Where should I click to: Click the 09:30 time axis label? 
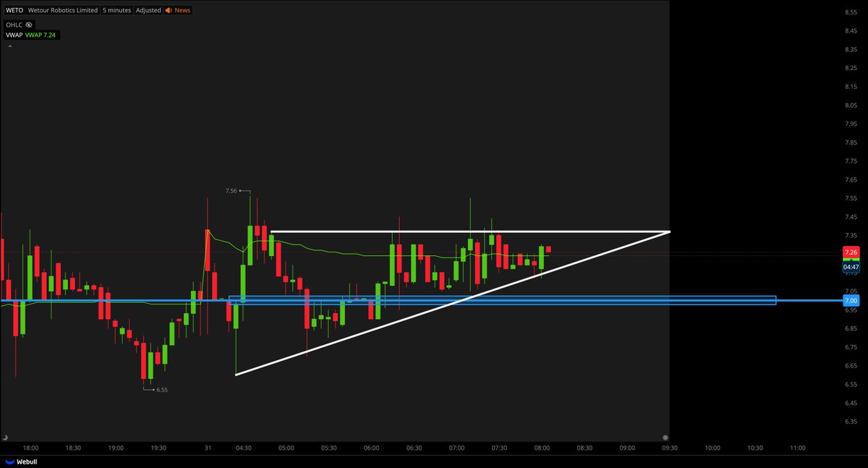(670, 448)
